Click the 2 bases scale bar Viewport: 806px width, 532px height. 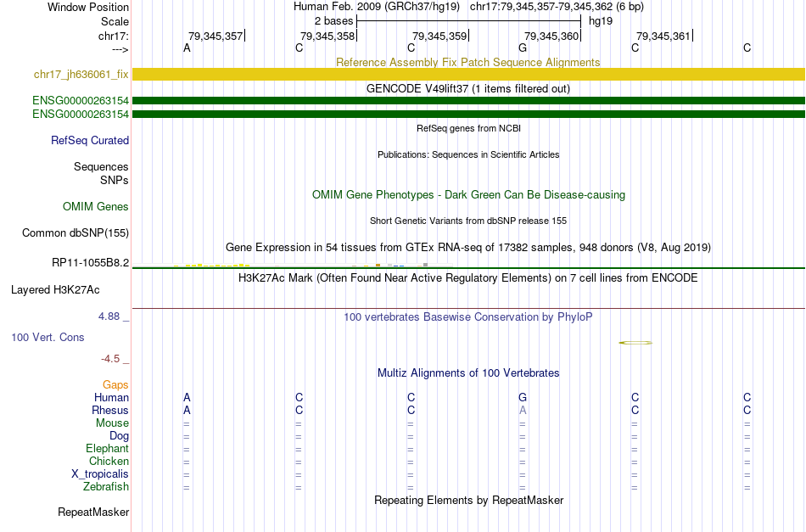(468, 21)
